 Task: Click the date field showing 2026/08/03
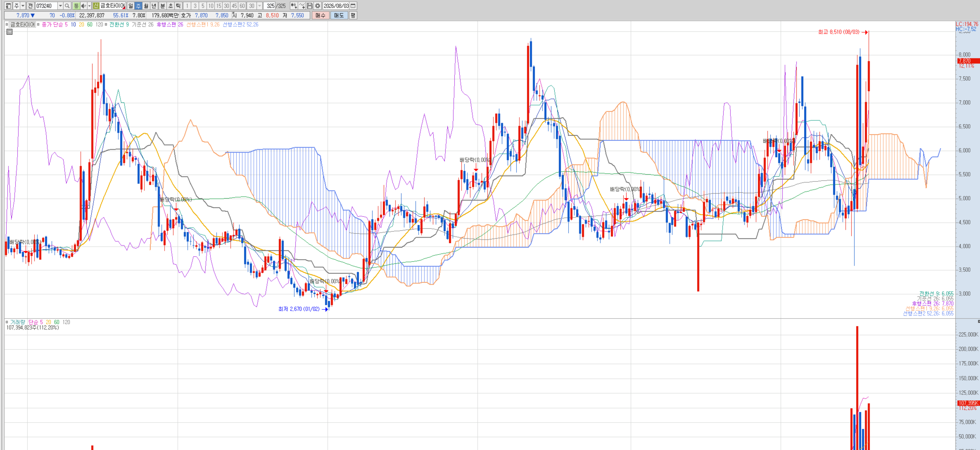(336, 6)
